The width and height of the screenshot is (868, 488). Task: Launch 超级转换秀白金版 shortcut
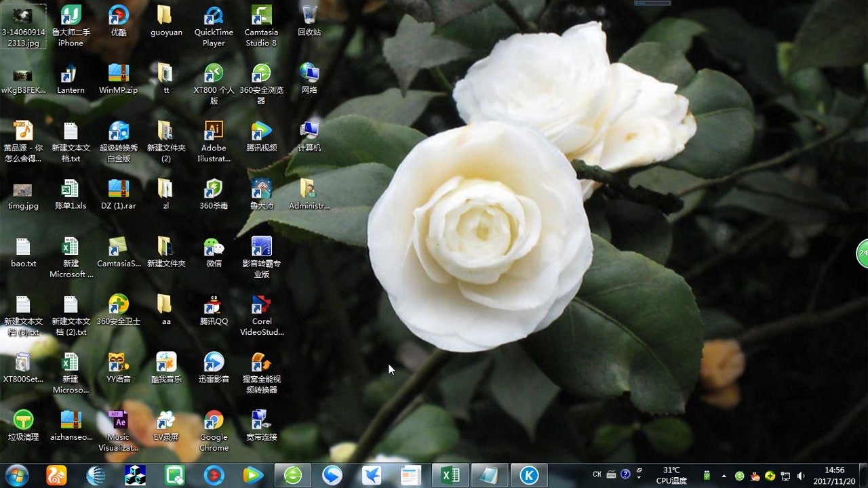(x=119, y=142)
